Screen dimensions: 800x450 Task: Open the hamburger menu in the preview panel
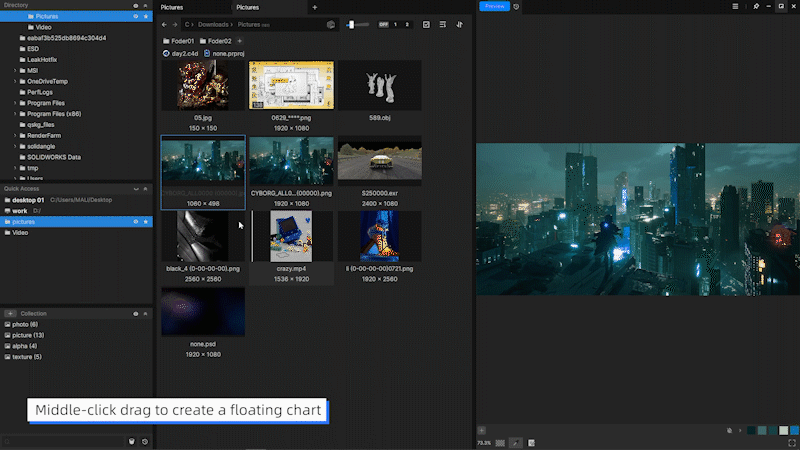click(735, 6)
